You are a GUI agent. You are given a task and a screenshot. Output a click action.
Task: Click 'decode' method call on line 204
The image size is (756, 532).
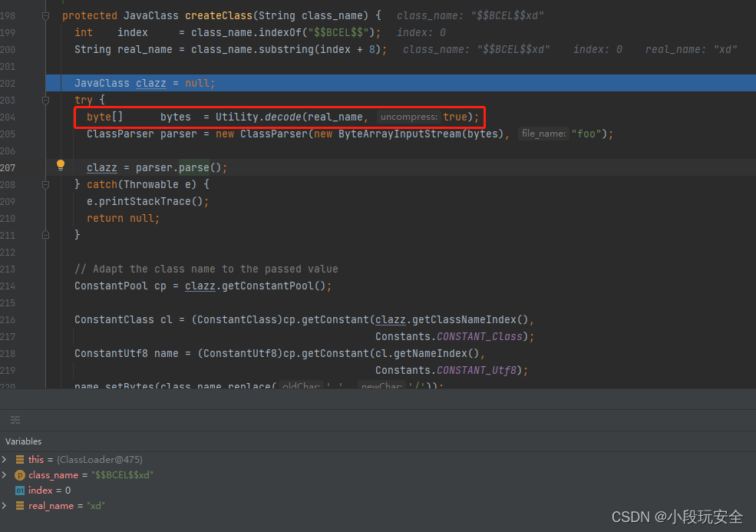point(282,117)
